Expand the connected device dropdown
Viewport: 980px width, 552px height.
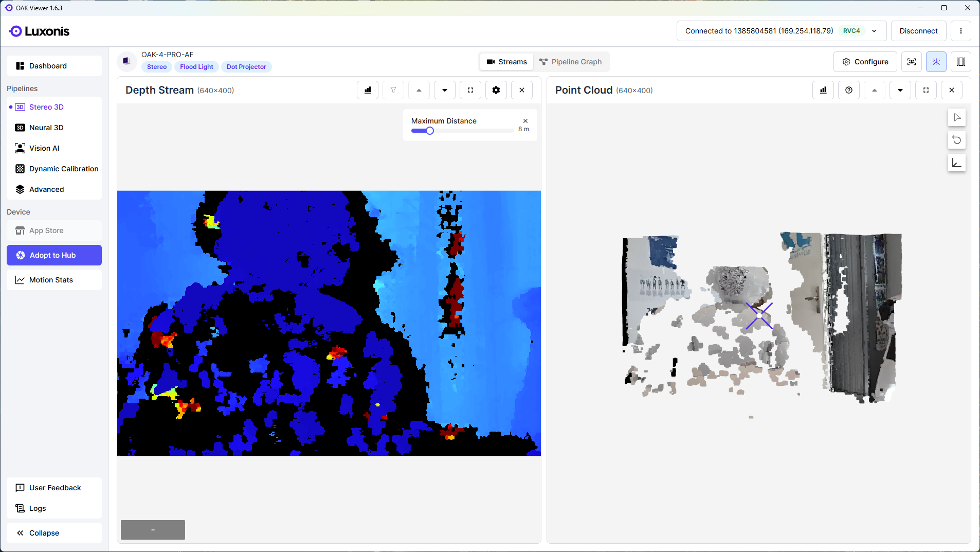874,31
